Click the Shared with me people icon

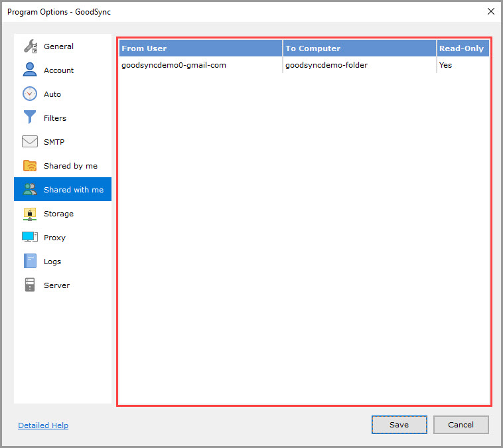coord(30,189)
